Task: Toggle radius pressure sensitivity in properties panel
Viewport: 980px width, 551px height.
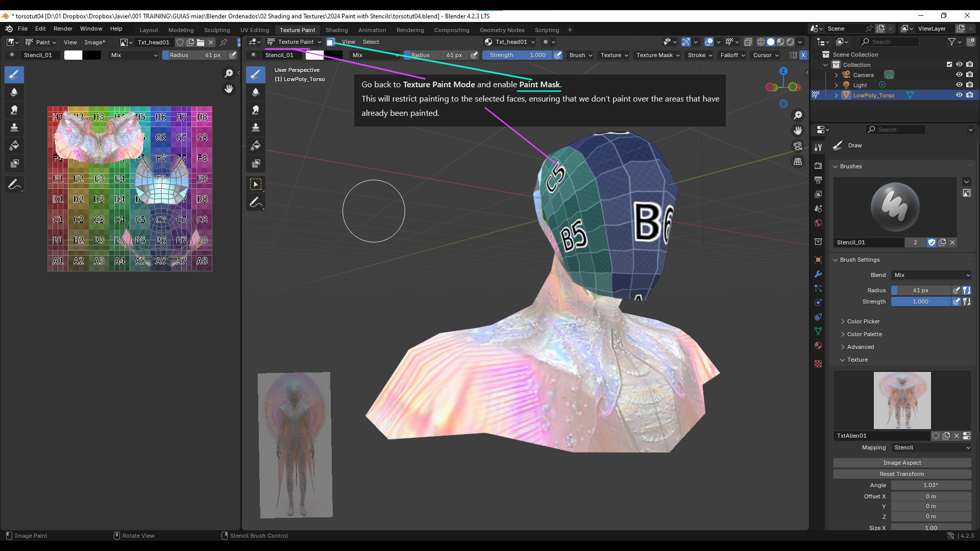Action: 957,290
